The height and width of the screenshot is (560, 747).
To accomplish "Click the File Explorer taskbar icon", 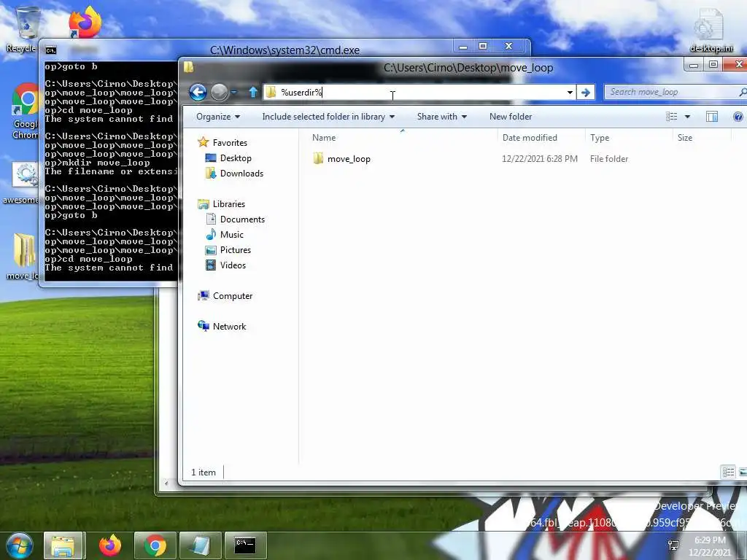I will point(64,545).
